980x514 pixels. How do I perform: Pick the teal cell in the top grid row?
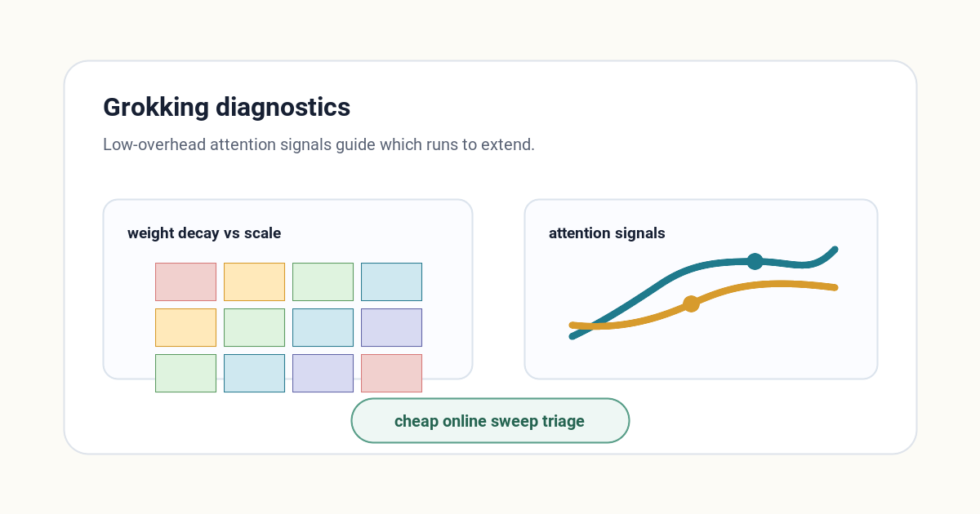(x=391, y=281)
